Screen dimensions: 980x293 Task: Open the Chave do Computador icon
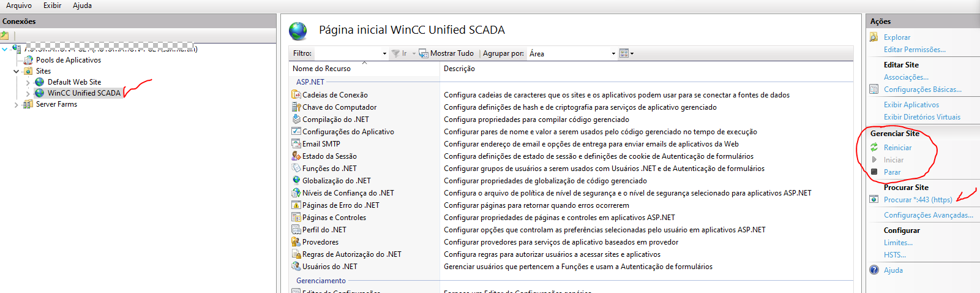[x=296, y=107]
